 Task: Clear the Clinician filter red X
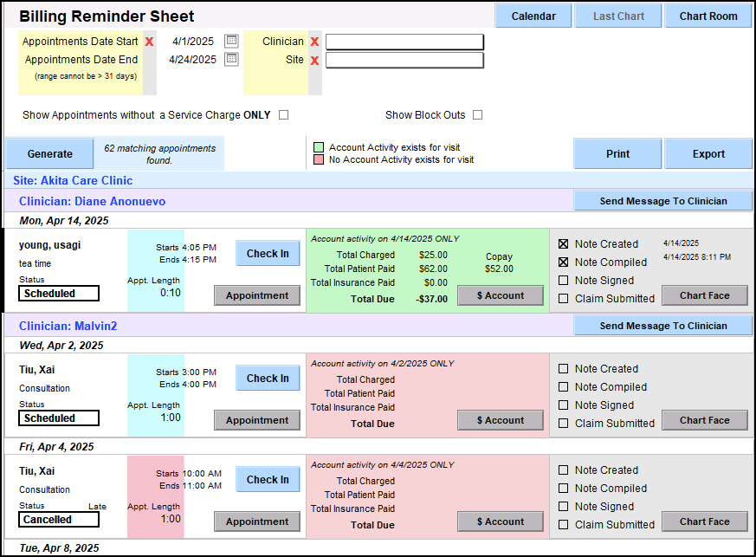(x=314, y=42)
